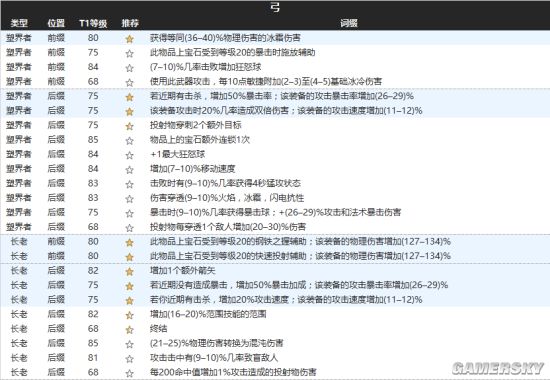Select the 增加1个额外箭矢 affix text

click(183, 271)
